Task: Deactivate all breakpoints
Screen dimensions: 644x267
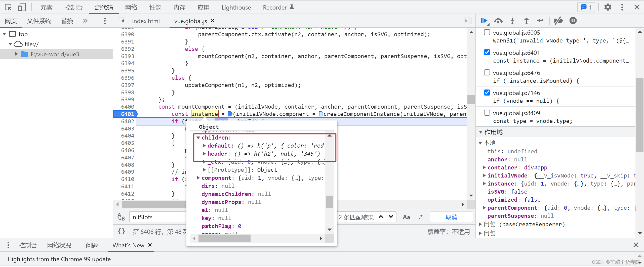Action: (x=558, y=21)
